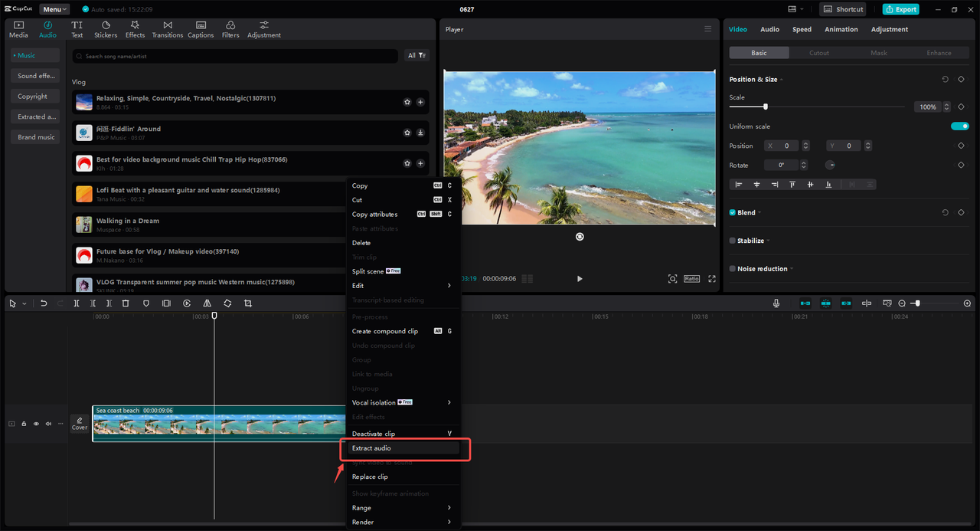Click the split clip tool in timeline toolbar

click(x=77, y=303)
